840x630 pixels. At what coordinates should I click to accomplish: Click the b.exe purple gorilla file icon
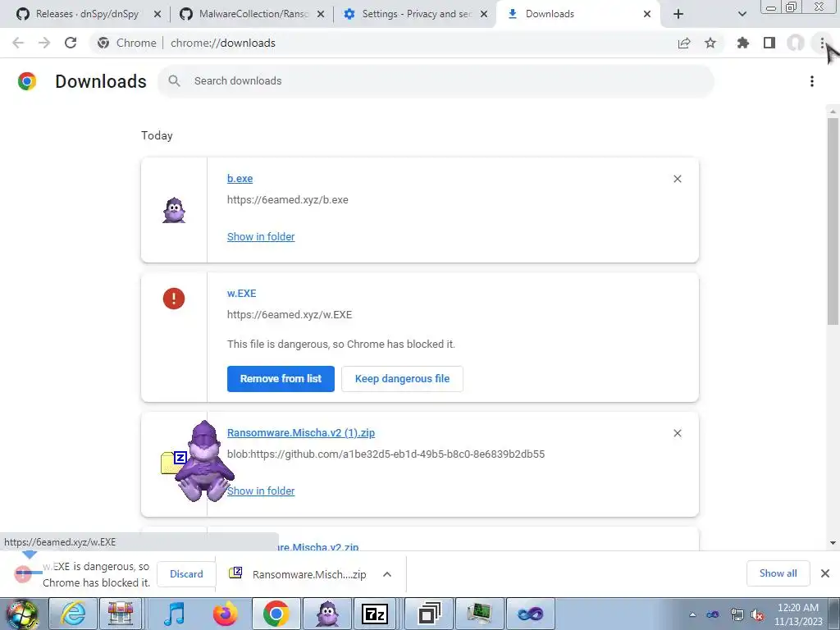174,210
